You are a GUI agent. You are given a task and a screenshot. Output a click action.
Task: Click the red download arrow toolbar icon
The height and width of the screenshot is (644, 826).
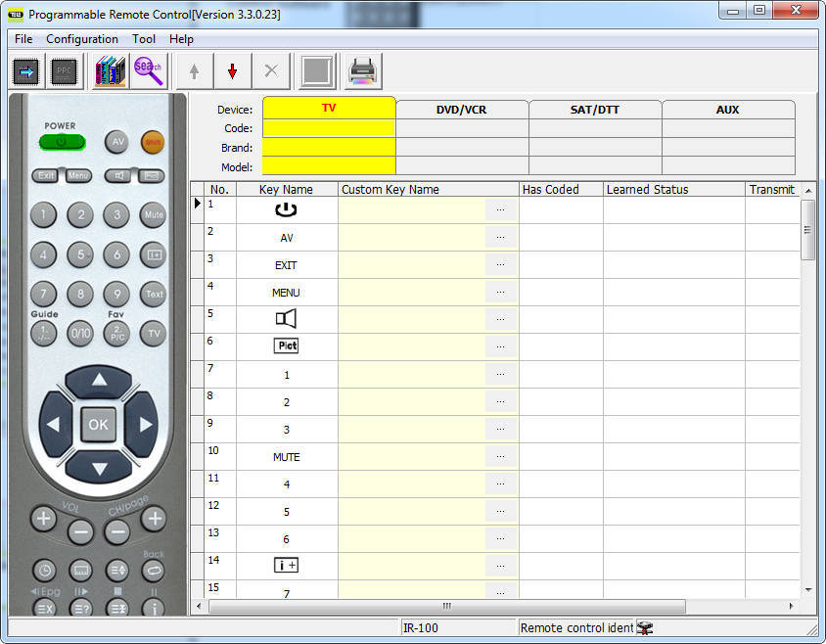coord(232,70)
